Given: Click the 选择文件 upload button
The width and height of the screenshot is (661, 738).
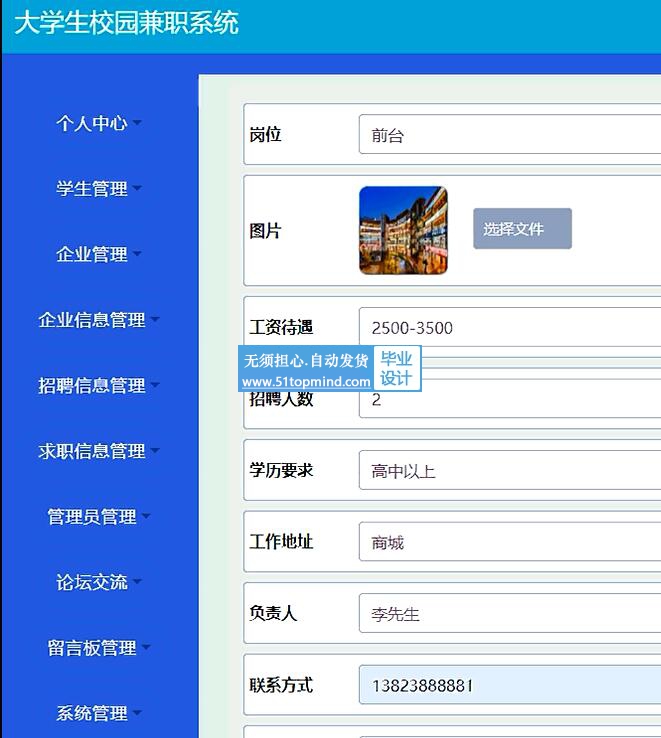Looking at the screenshot, I should 522,229.
